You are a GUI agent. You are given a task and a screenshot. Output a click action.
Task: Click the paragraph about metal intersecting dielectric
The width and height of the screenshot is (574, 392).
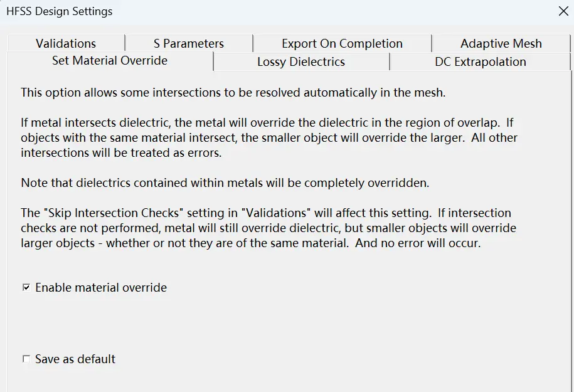coord(269,137)
